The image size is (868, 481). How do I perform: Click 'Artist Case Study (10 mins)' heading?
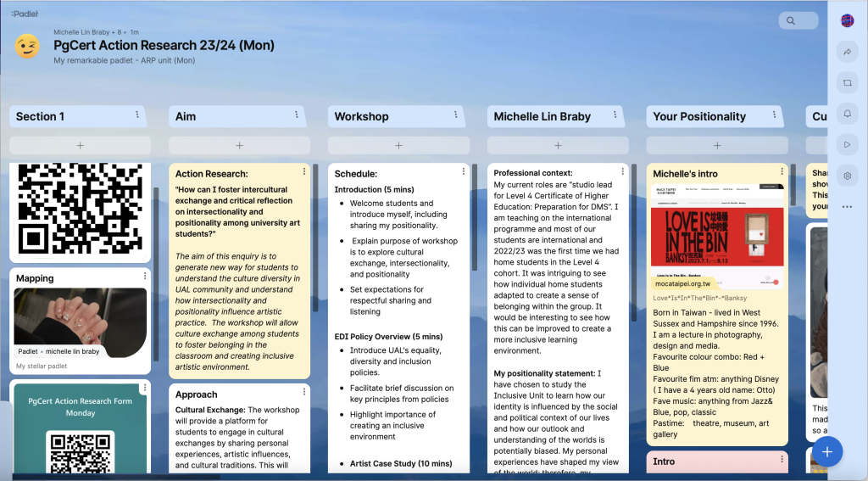(x=401, y=463)
